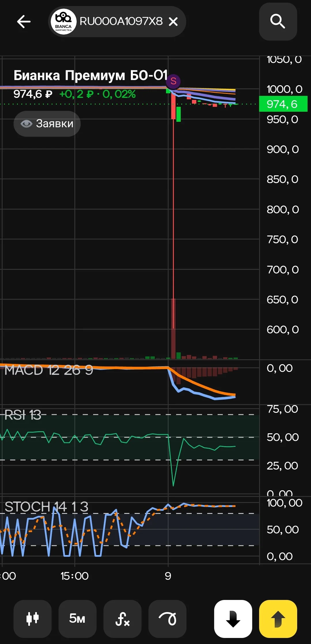Tap the 100,00 STOCH axis value

point(284,503)
